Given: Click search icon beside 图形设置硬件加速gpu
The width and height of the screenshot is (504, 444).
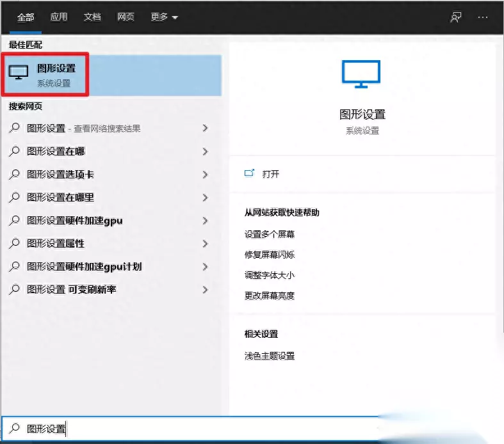Looking at the screenshot, I should point(15,221).
